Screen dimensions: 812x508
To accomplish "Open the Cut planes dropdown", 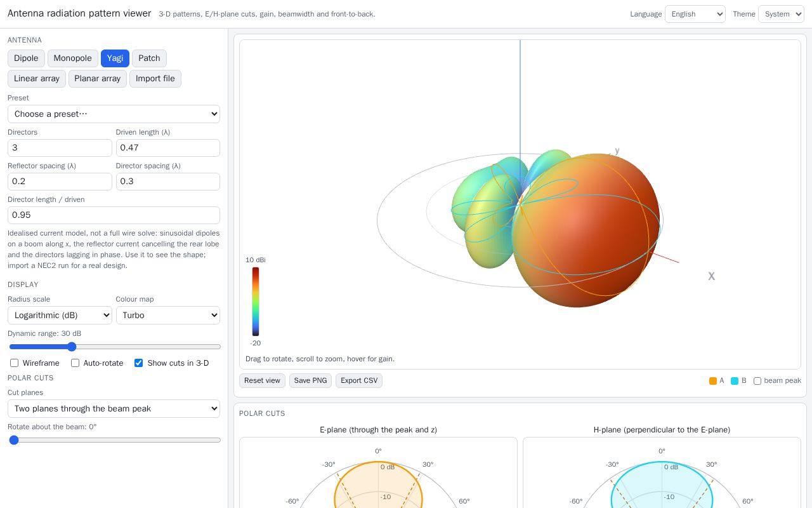I will click(x=114, y=409).
